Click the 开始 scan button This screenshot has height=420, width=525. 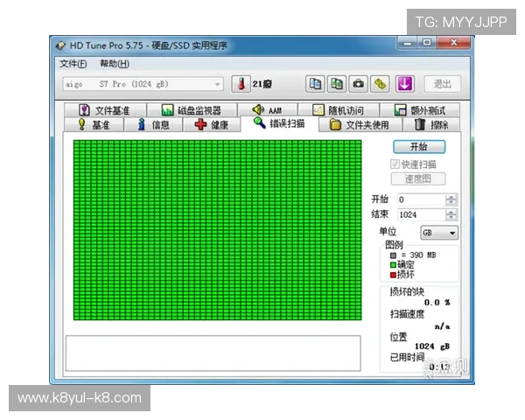pyautogui.click(x=419, y=147)
